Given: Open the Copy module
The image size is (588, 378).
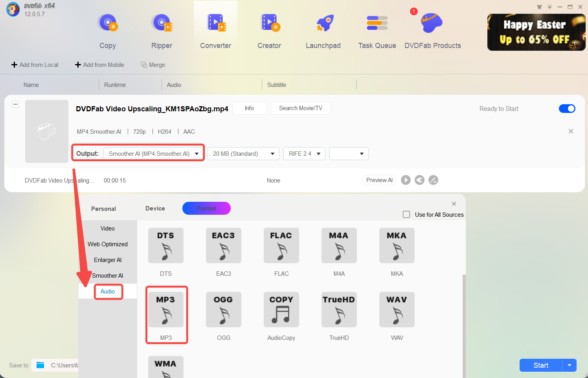Looking at the screenshot, I should click(x=107, y=31).
